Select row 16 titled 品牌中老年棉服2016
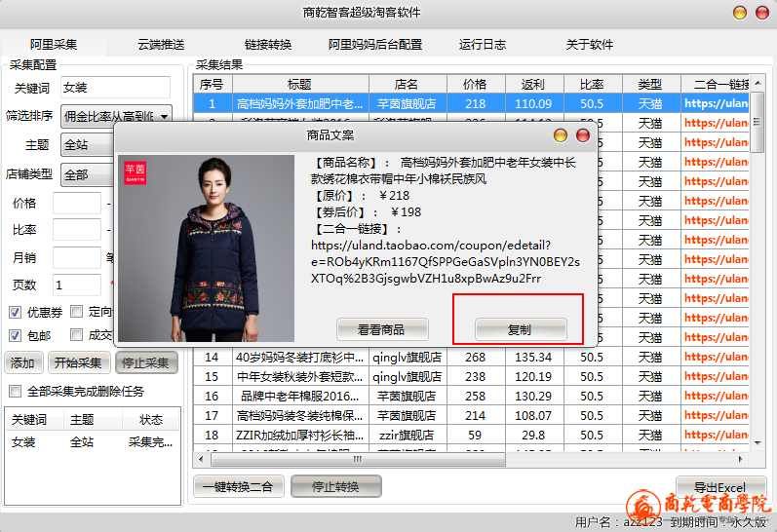Screen dimensions: 777x532 (x=300, y=396)
